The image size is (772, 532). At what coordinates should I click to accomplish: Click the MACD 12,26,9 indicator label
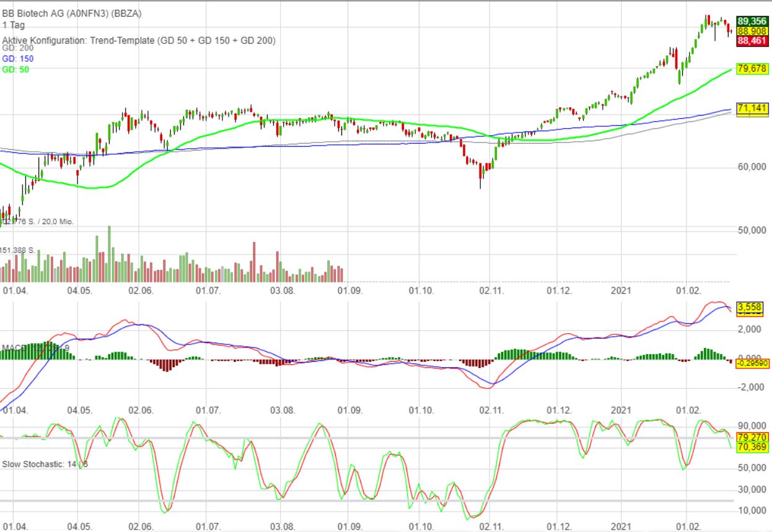click(x=35, y=346)
